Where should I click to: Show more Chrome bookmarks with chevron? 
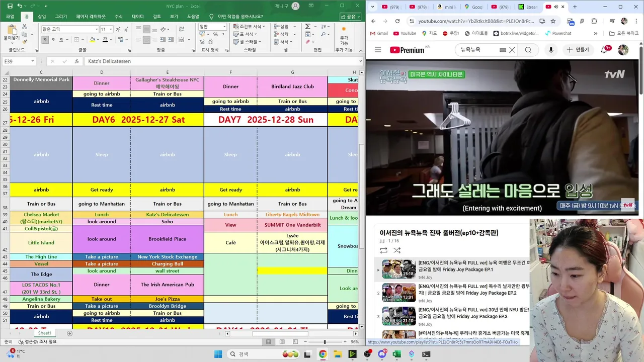click(596, 33)
